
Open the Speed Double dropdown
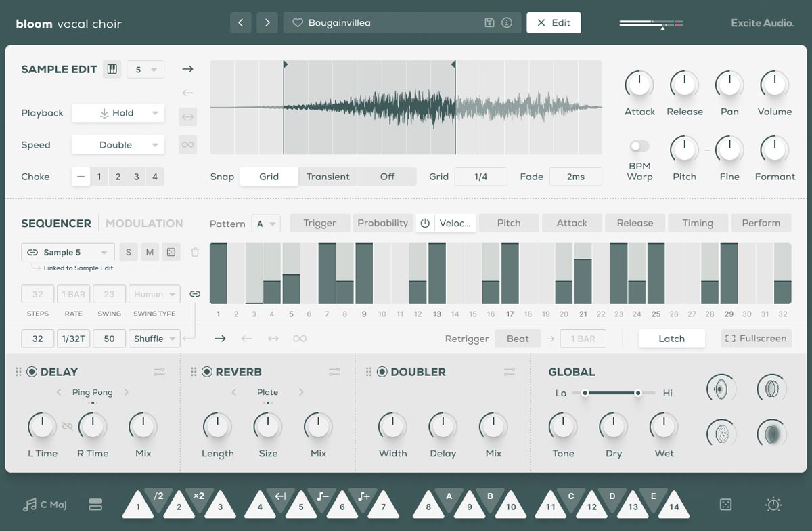click(x=118, y=144)
